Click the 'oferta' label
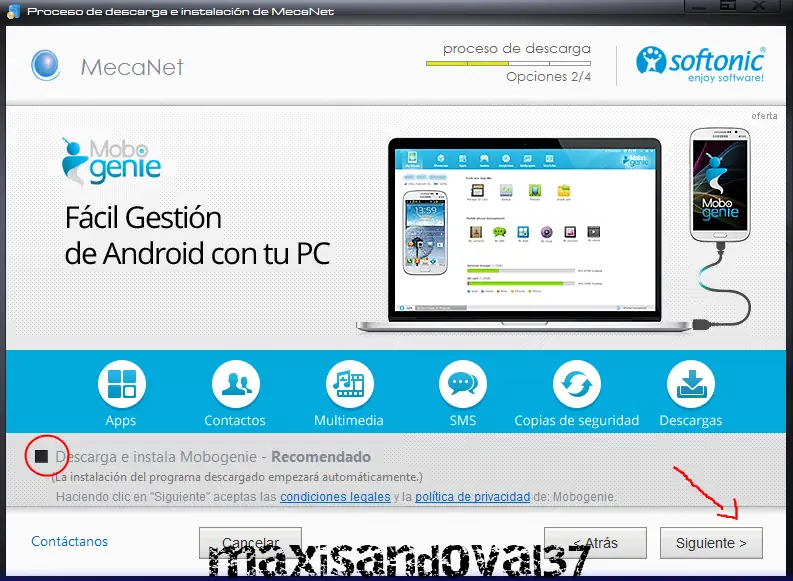 764,116
